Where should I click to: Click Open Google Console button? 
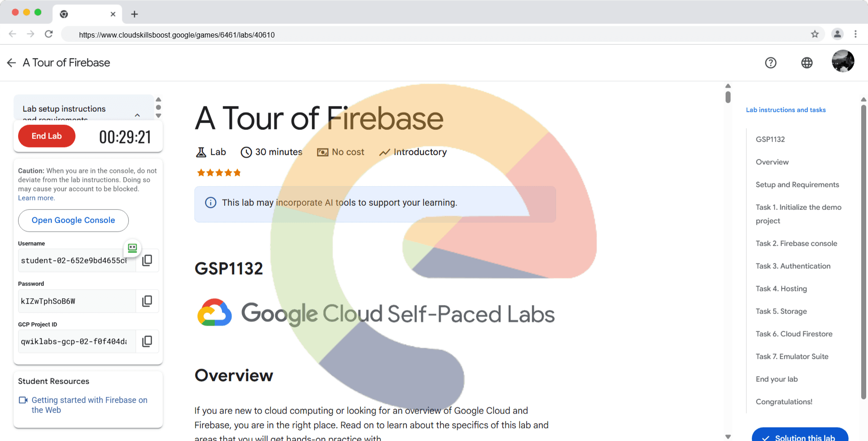(73, 220)
